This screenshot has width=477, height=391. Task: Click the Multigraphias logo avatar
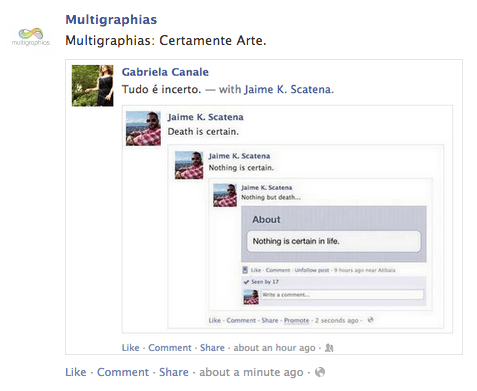click(x=31, y=37)
